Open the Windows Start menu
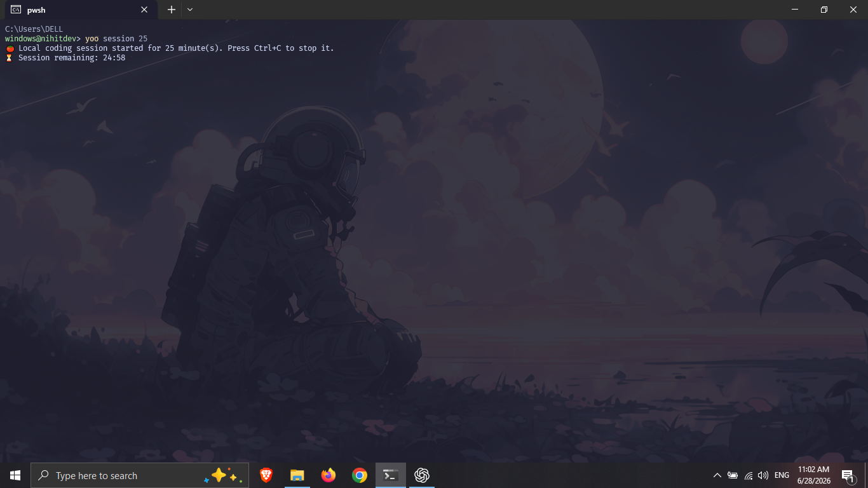Screen dimensions: 868x488 pyautogui.click(x=15, y=475)
